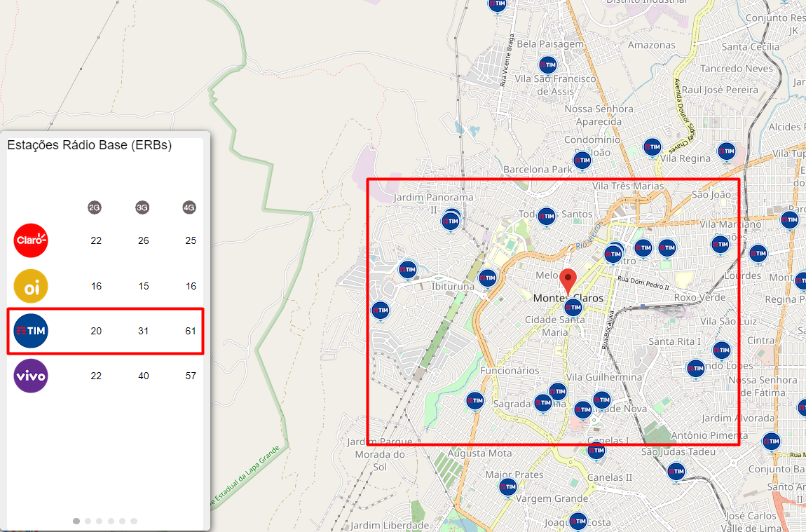Click Oi 3G count '15'
806x532 pixels.
click(x=143, y=286)
